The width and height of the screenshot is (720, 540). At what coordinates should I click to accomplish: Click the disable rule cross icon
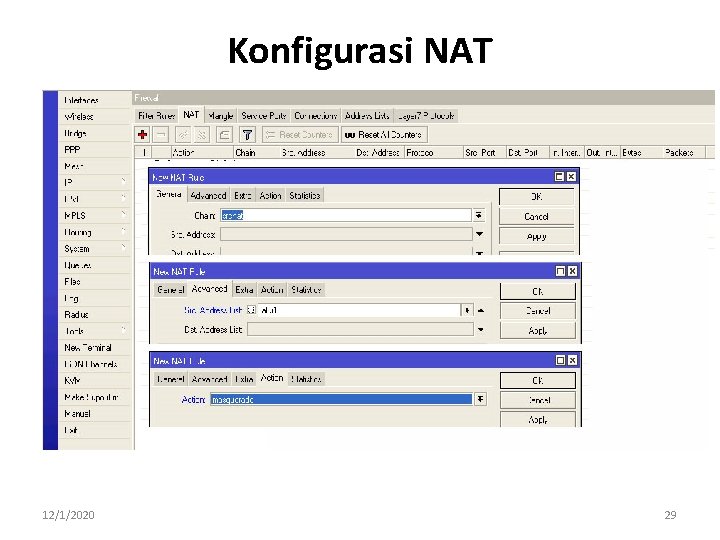coord(202,135)
